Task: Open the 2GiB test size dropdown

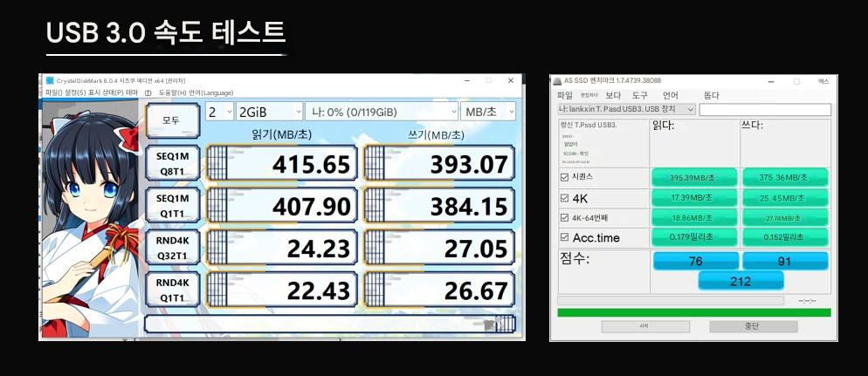Action: pyautogui.click(x=269, y=112)
